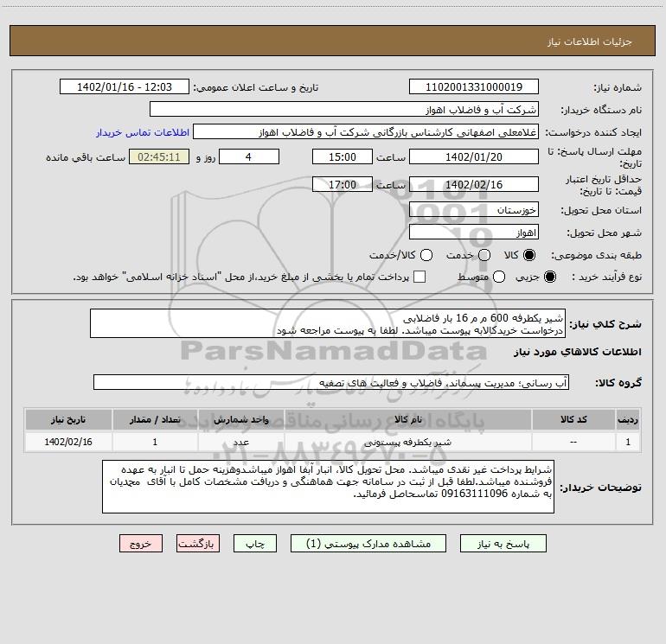Open مشاهده مدارک پیوستی (1) button
The image size is (666, 644).
[x=368, y=544]
